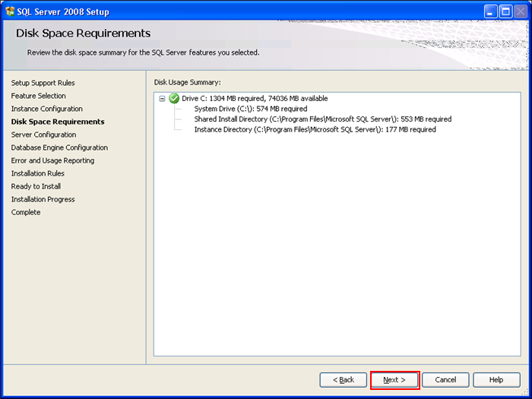
Task: Click the SQL Server Setup title bar icon
Action: [10, 11]
